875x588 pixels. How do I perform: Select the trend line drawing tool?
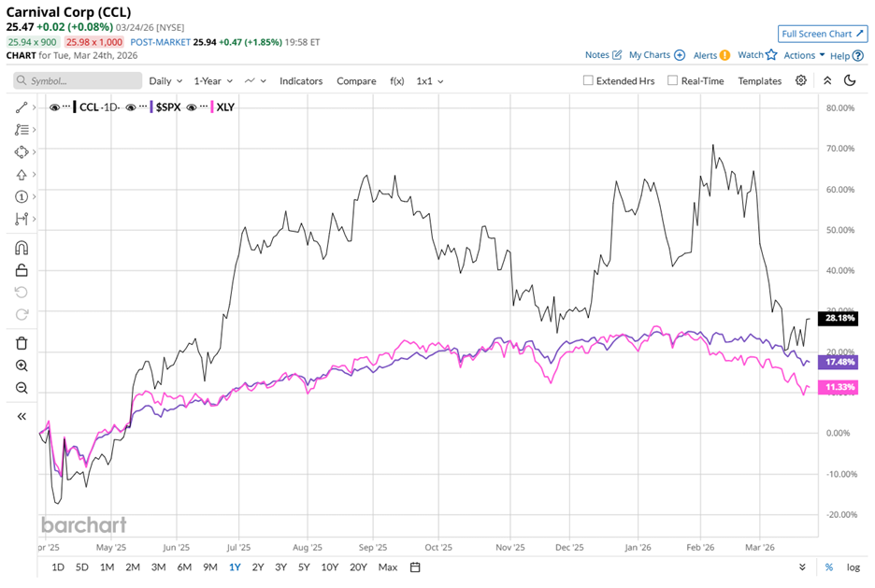click(x=22, y=108)
